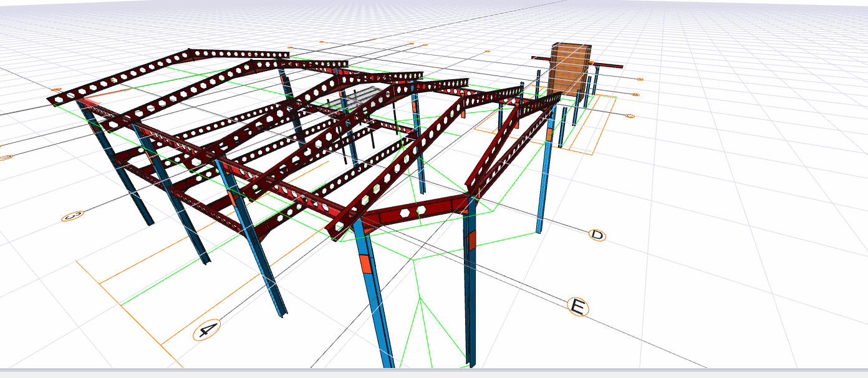Select grid axis label 4
Screen dimensions: 868x378
point(206,330)
